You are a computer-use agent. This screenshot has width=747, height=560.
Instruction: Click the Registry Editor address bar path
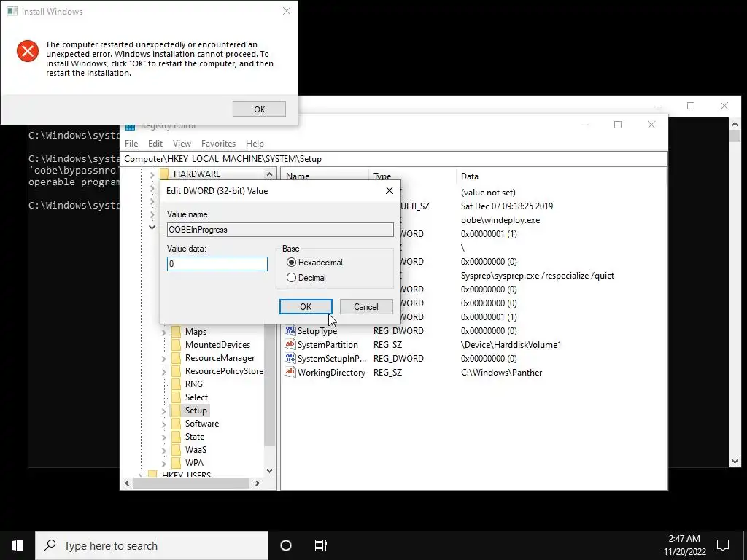coord(395,158)
